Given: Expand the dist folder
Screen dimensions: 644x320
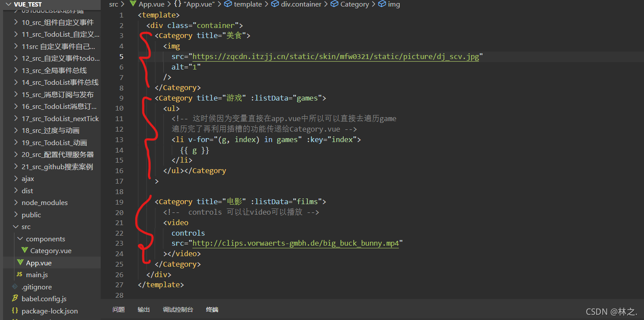Looking at the screenshot, I should tap(16, 191).
